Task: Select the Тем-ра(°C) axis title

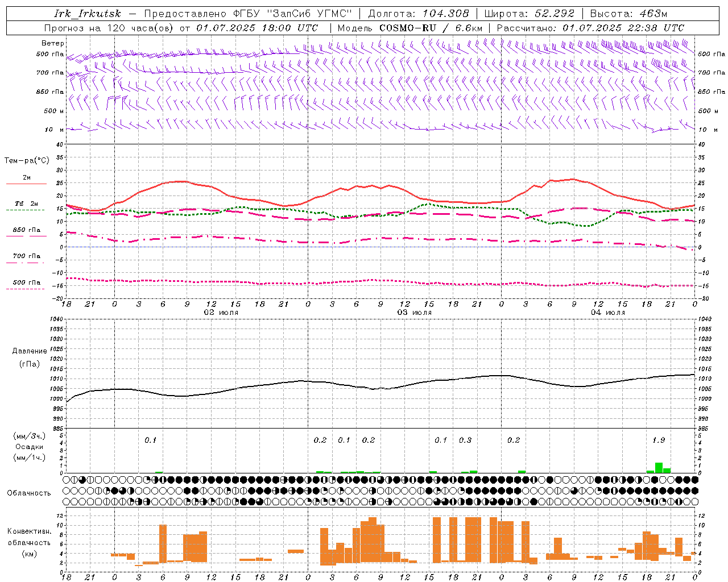Action: click(x=27, y=161)
